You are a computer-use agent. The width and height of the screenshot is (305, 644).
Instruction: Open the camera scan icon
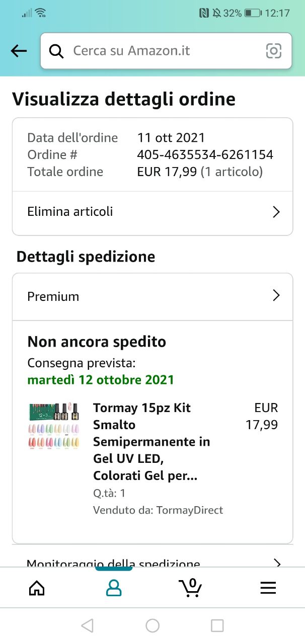273,51
